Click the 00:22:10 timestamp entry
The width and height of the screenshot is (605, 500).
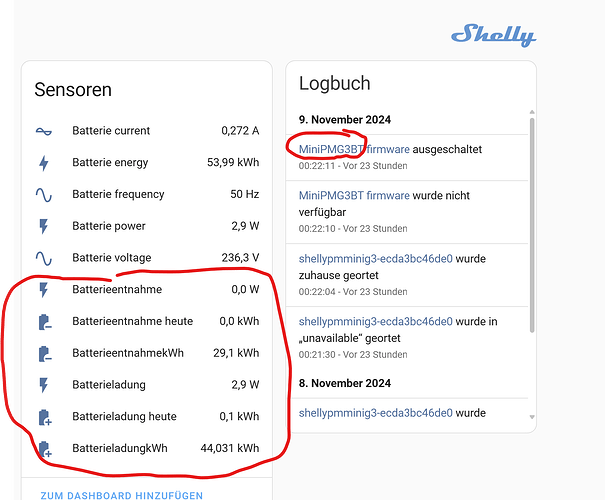[353, 229]
